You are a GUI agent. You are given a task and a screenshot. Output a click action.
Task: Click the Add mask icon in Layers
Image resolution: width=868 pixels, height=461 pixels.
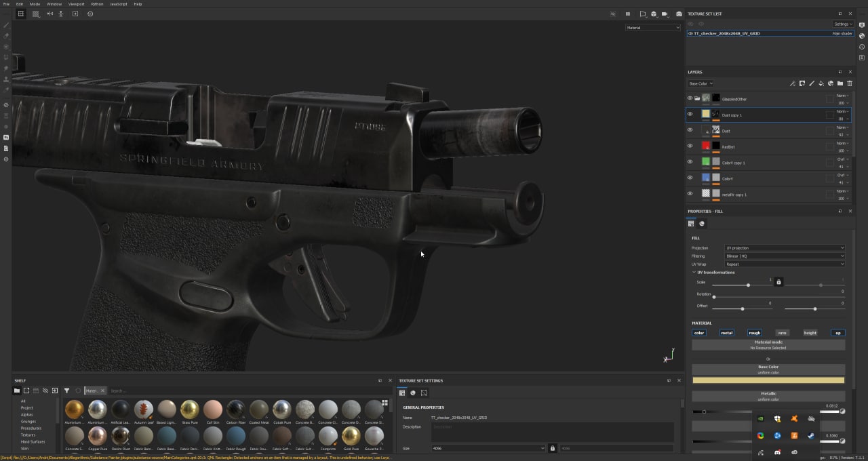[802, 83]
